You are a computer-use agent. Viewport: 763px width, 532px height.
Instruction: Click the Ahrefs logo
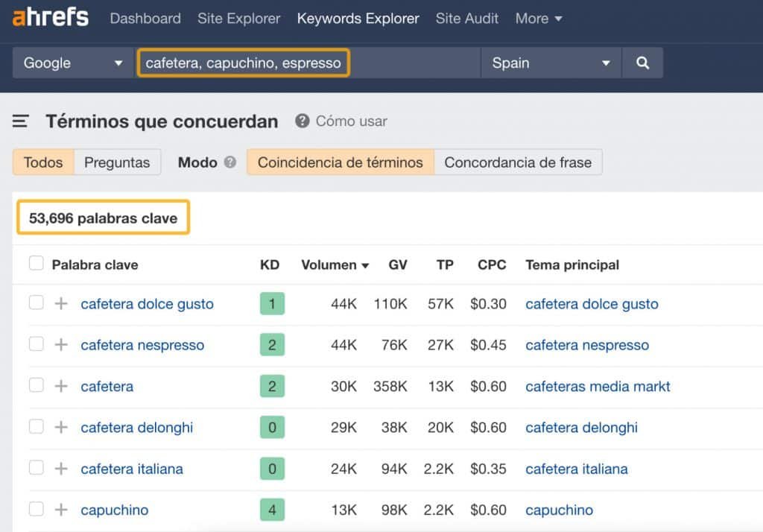pyautogui.click(x=51, y=17)
